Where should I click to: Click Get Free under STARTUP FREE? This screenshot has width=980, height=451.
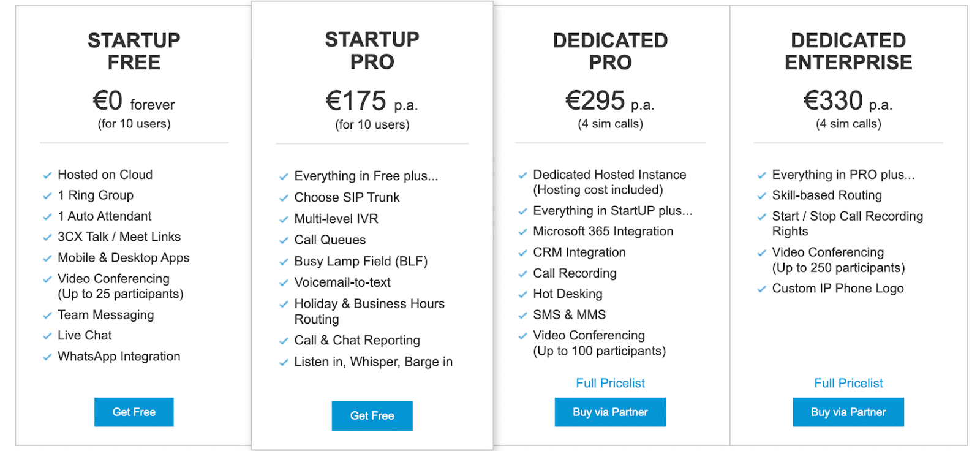click(x=134, y=412)
